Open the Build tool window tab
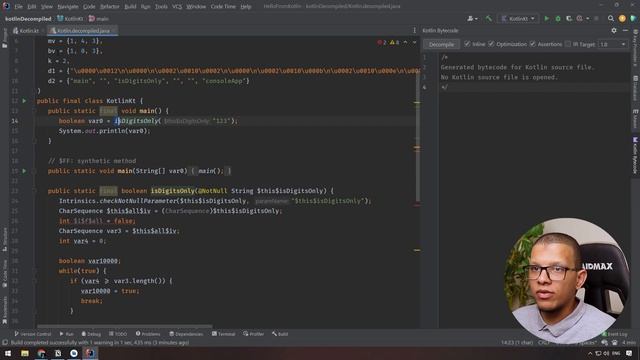 [280, 334]
